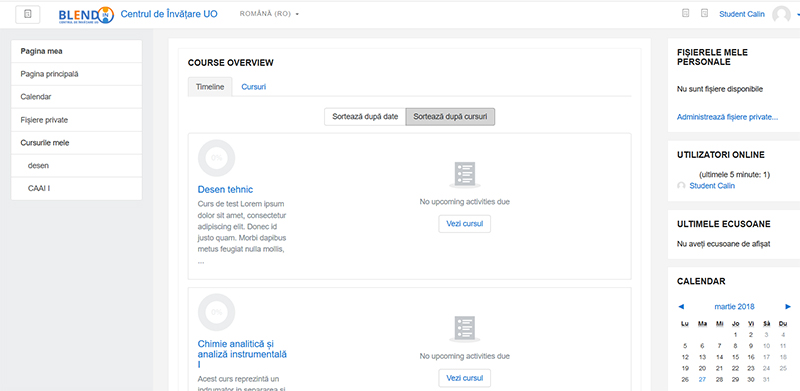
Task: Click day 21 in the calendar
Action: [x=719, y=369]
